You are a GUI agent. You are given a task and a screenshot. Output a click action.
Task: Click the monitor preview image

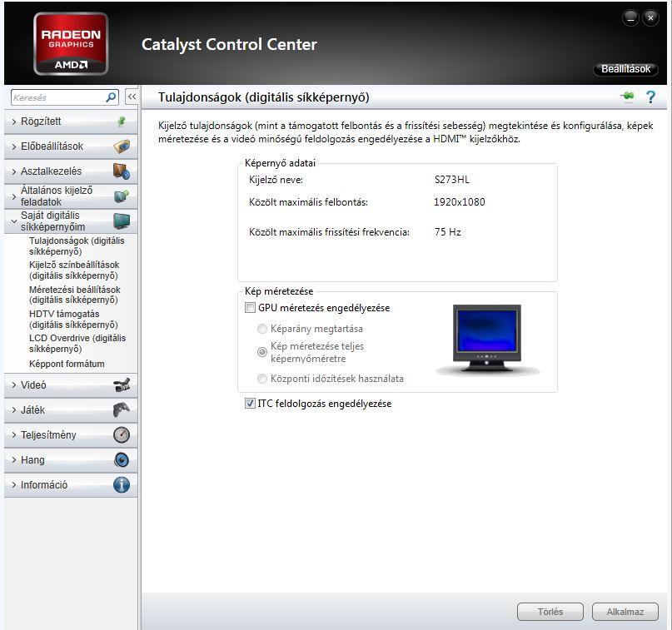tap(487, 340)
